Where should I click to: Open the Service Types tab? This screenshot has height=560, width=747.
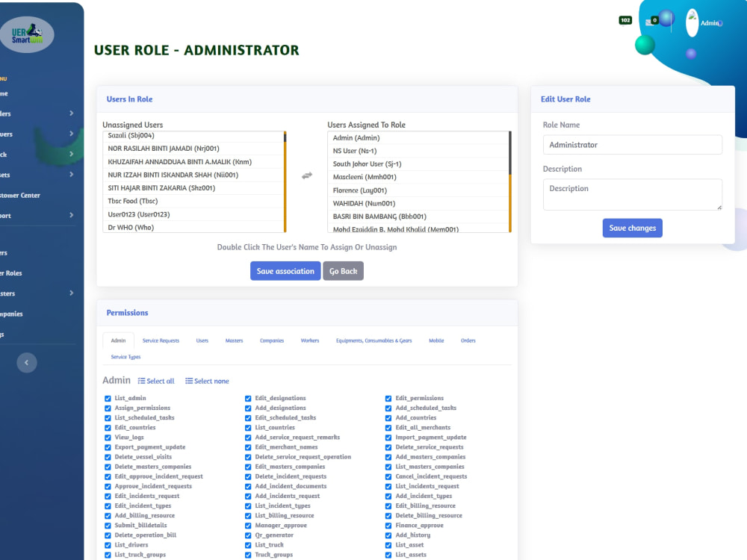125,357
